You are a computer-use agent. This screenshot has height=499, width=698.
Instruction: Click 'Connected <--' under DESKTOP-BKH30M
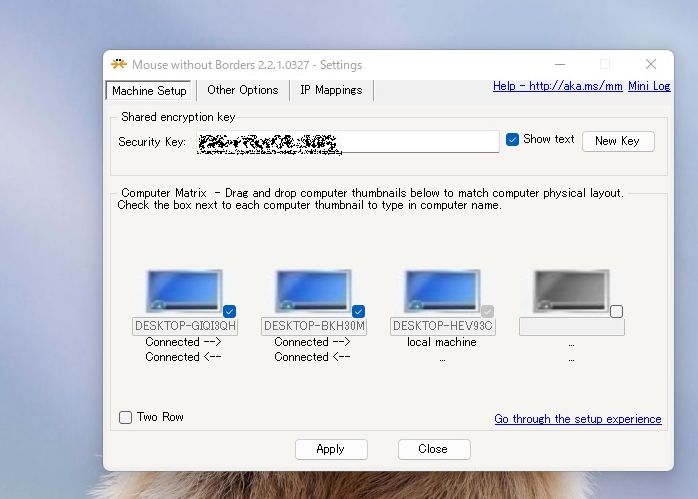tap(312, 357)
